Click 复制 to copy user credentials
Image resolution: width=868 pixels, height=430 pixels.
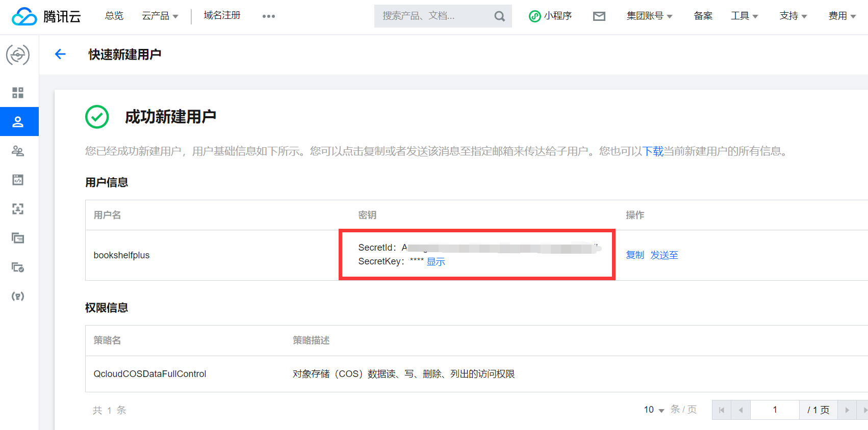point(635,255)
